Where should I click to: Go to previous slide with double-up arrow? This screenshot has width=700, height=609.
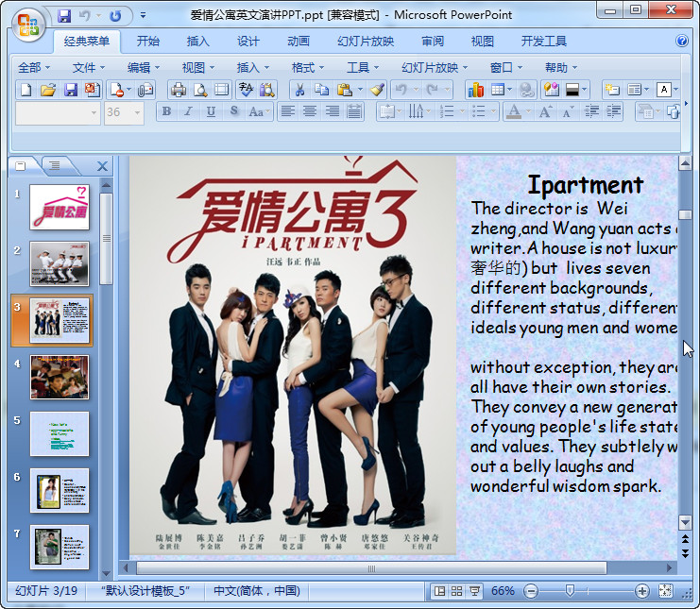tap(685, 540)
